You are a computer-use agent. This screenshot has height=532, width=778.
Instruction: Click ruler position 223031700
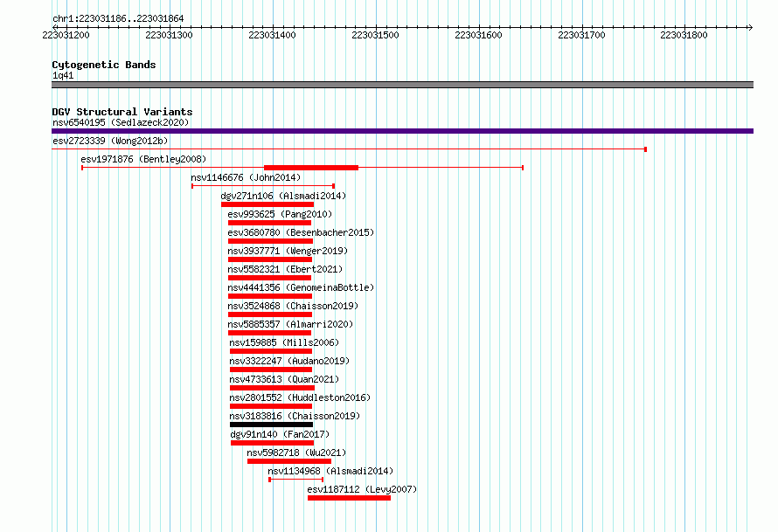(x=581, y=35)
